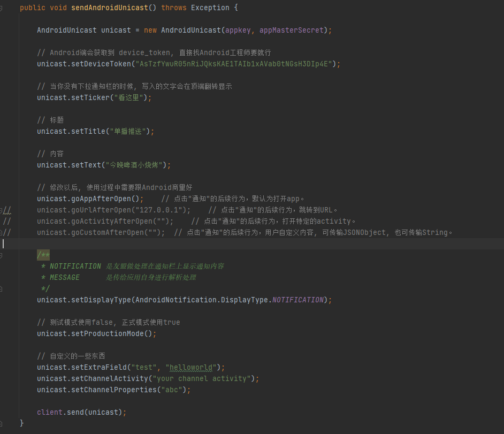504x434 pixels.
Task: Click the comment '测试模式使用false, 正式模式使用true'
Action: point(108,323)
